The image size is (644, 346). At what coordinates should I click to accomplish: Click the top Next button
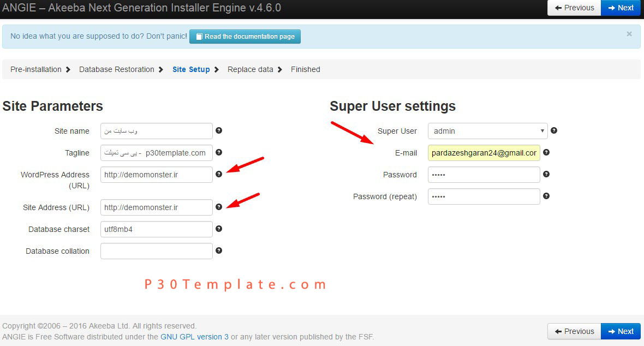(x=621, y=8)
